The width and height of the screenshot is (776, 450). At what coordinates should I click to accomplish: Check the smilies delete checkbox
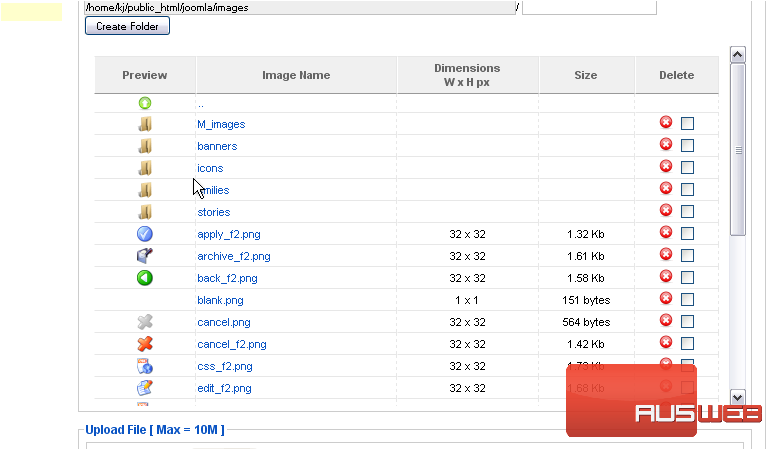pos(687,190)
